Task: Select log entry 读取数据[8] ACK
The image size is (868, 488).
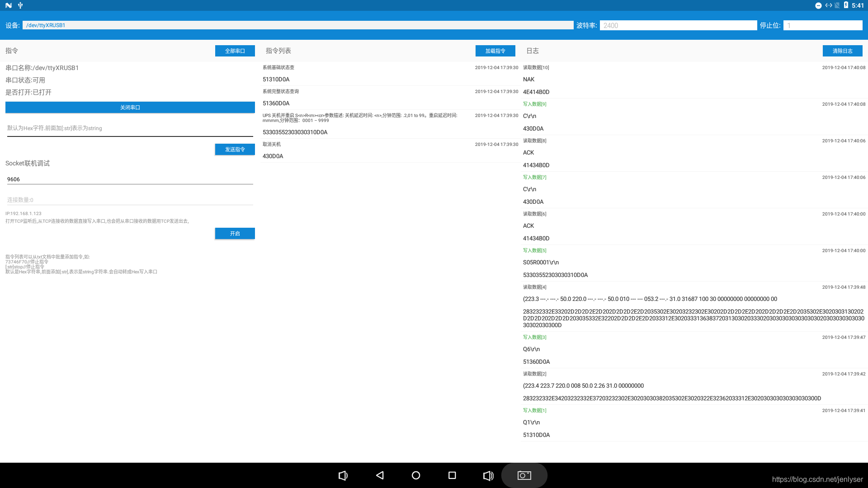Action: (x=694, y=153)
